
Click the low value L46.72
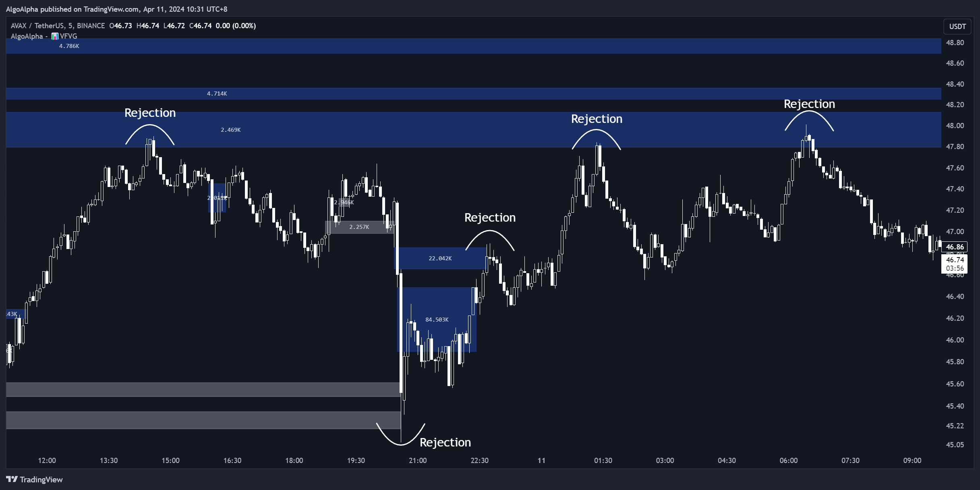174,26
